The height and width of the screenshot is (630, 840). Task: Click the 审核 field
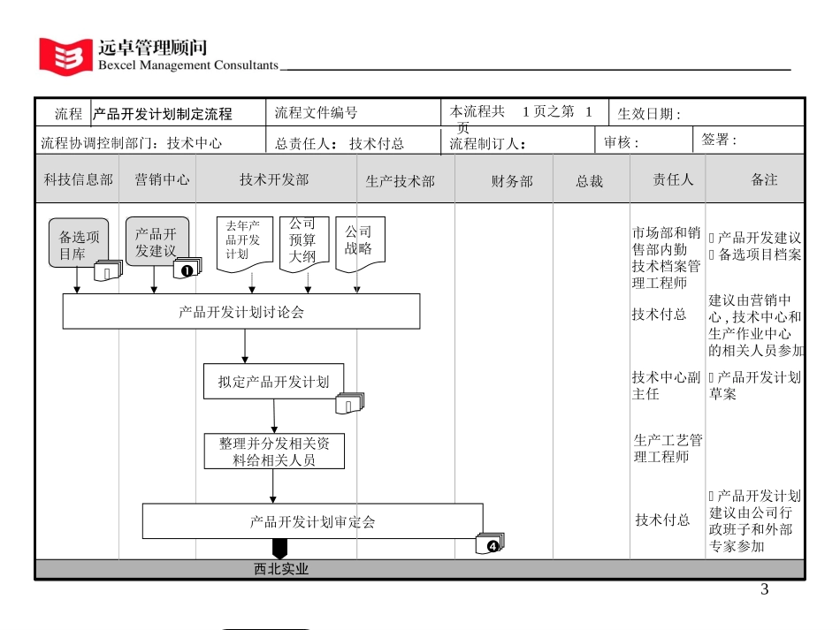pyautogui.click(x=644, y=142)
